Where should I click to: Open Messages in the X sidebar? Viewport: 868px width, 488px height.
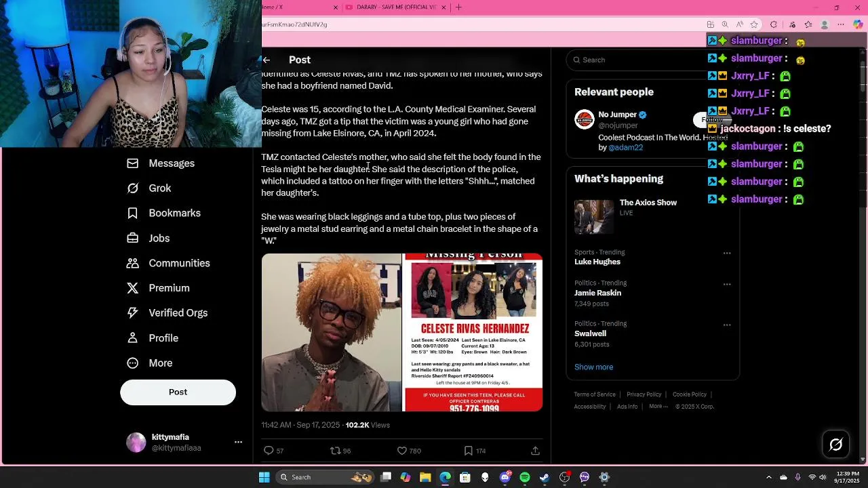click(161, 163)
